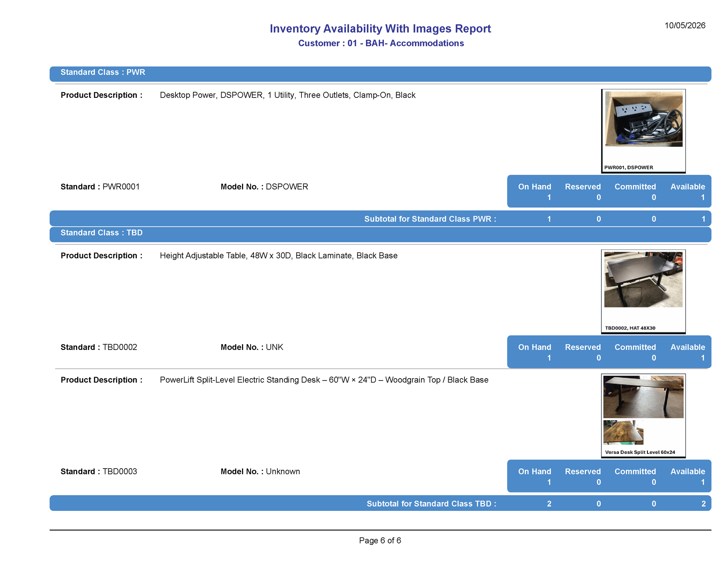The width and height of the screenshot is (728, 563).
Task: Click the On Hand header in PWR0001 row
Action: pos(534,187)
